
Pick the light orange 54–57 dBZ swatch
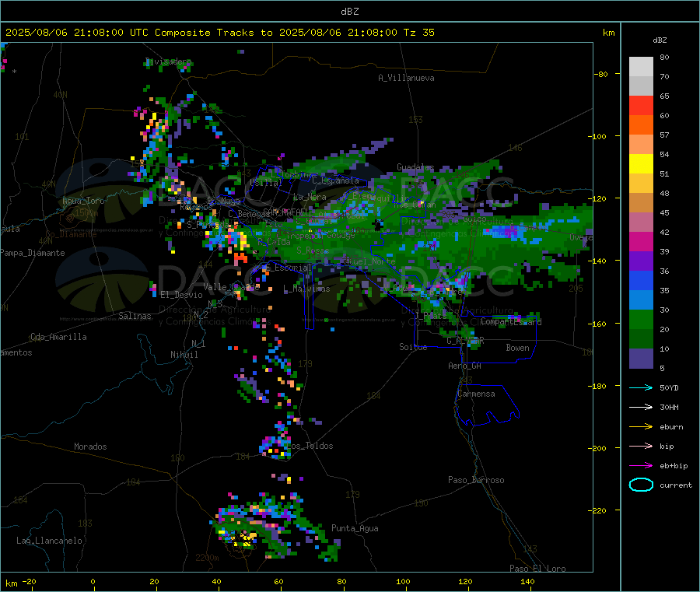(x=641, y=144)
